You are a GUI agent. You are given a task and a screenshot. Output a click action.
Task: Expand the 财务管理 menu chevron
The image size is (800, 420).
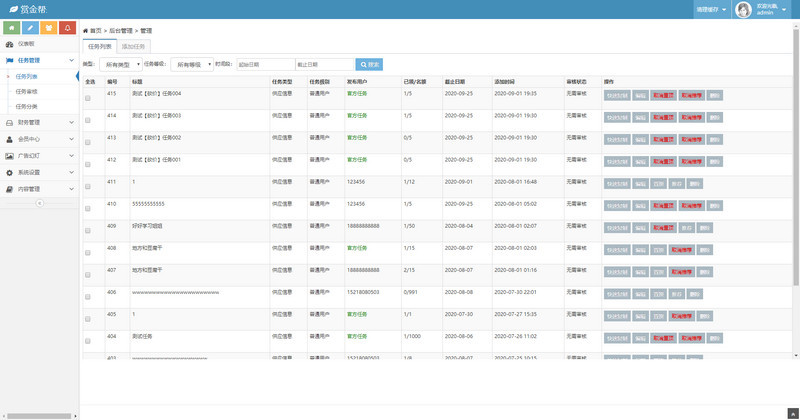pos(71,122)
